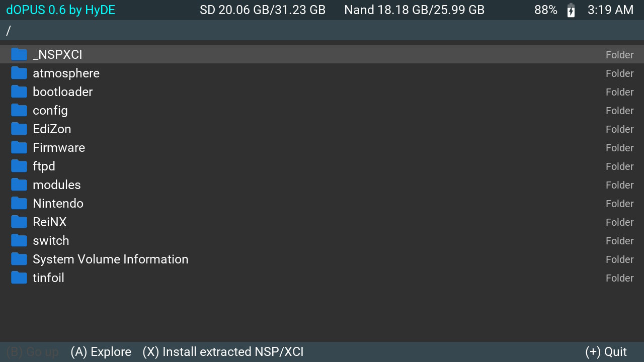Click the ReiNX folder icon

(19, 222)
